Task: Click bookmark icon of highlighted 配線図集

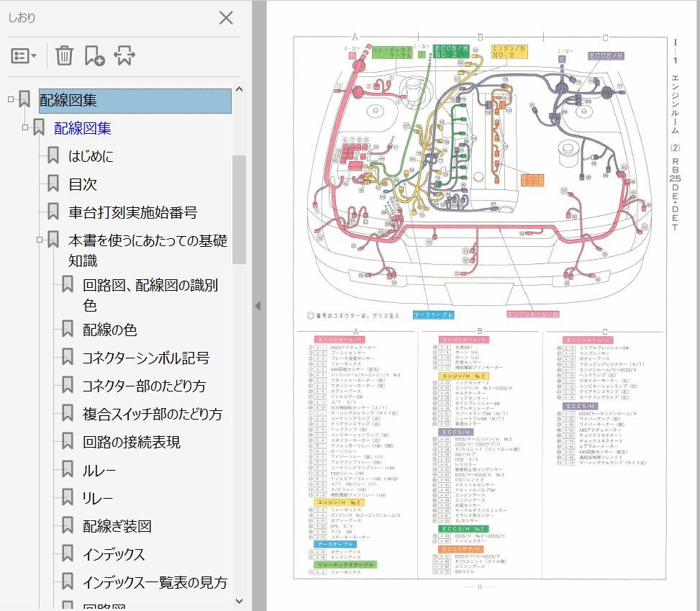Action: tap(24, 99)
